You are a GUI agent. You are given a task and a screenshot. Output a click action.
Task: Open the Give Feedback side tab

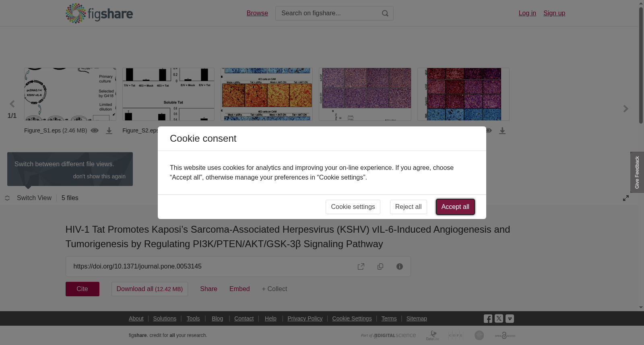[637, 172]
